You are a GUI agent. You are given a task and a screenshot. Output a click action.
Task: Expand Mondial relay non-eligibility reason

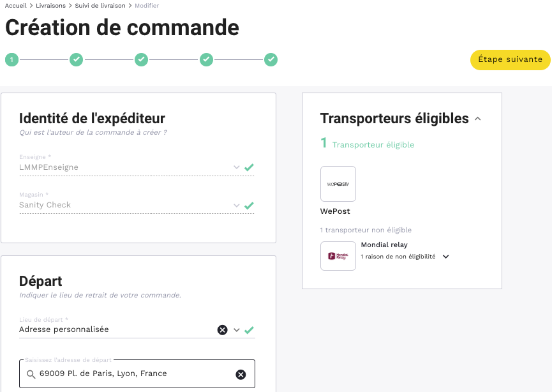446,257
